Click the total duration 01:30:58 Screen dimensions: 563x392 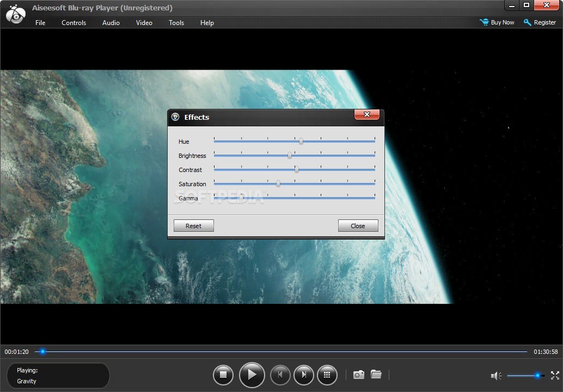(x=546, y=352)
